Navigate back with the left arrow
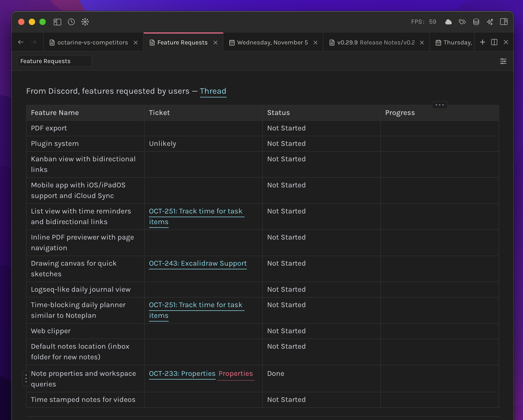Image resolution: width=523 pixels, height=420 pixels. pyautogui.click(x=21, y=42)
